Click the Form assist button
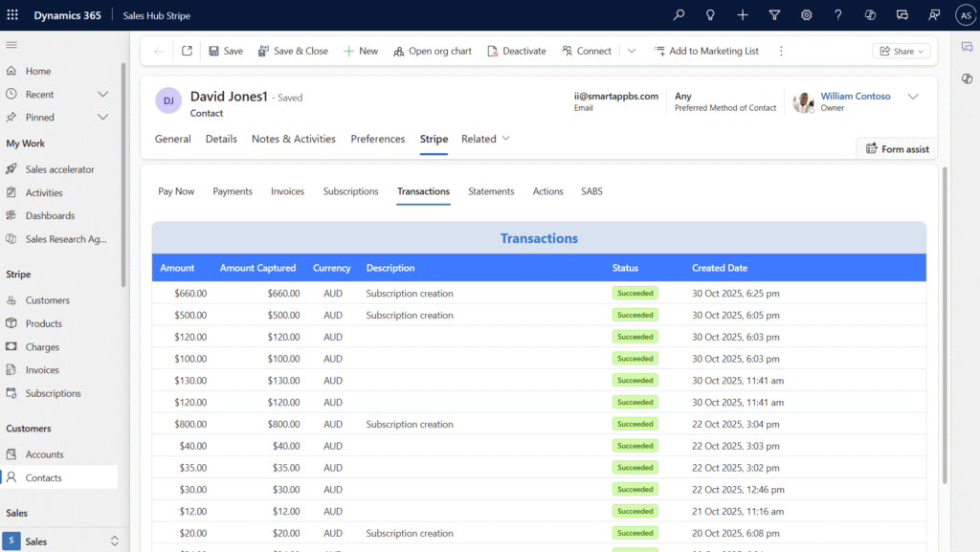This screenshot has width=980, height=552. [897, 148]
